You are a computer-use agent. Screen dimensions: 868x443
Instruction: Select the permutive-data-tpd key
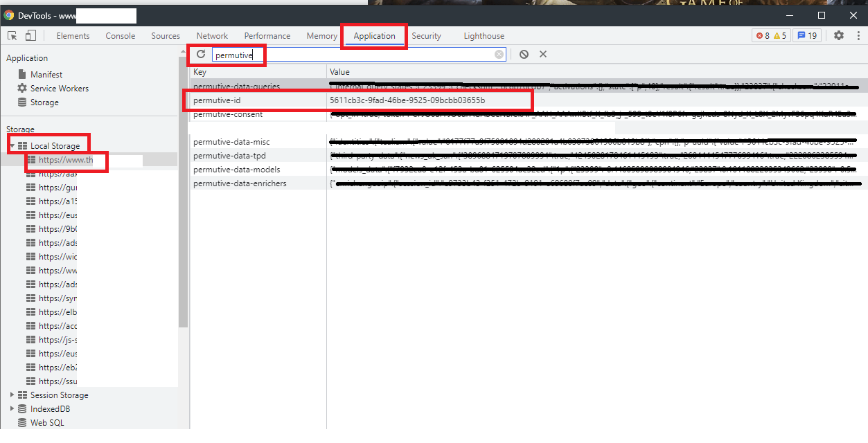tap(230, 156)
